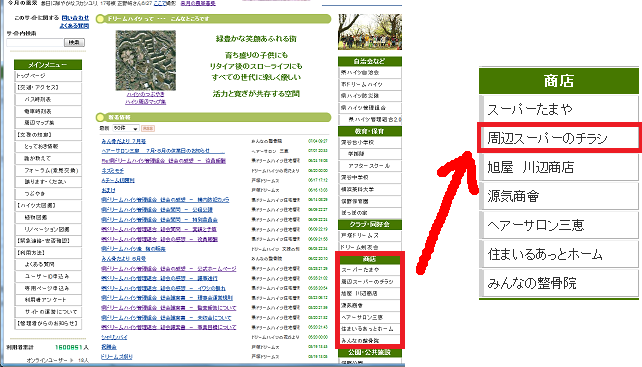Click the group photo in the park
Viewport: 642px width, 367px height.
point(370,32)
